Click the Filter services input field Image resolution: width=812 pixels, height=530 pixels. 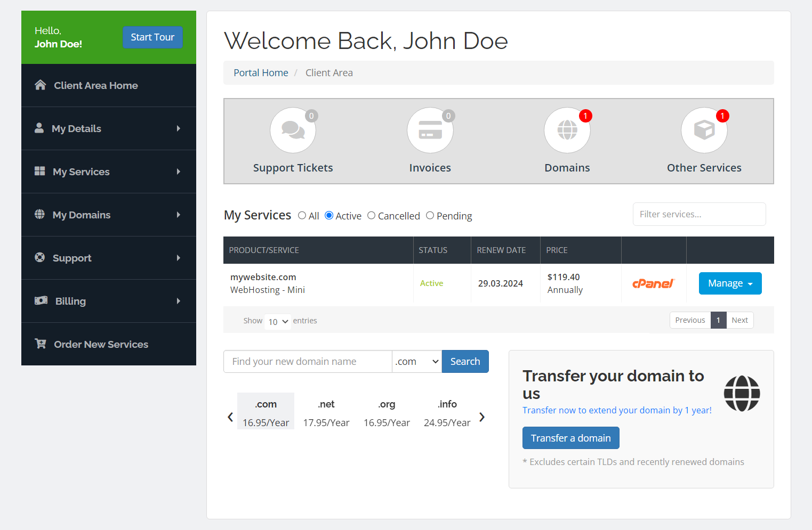699,214
